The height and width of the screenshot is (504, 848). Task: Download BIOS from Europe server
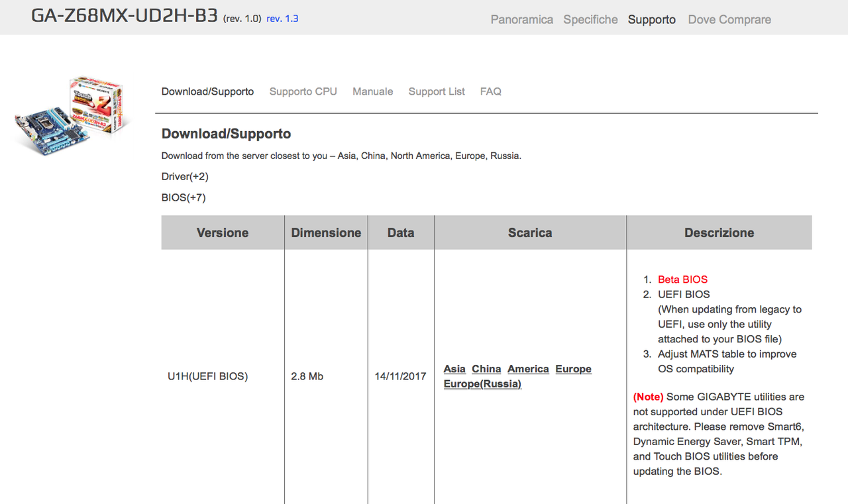573,369
